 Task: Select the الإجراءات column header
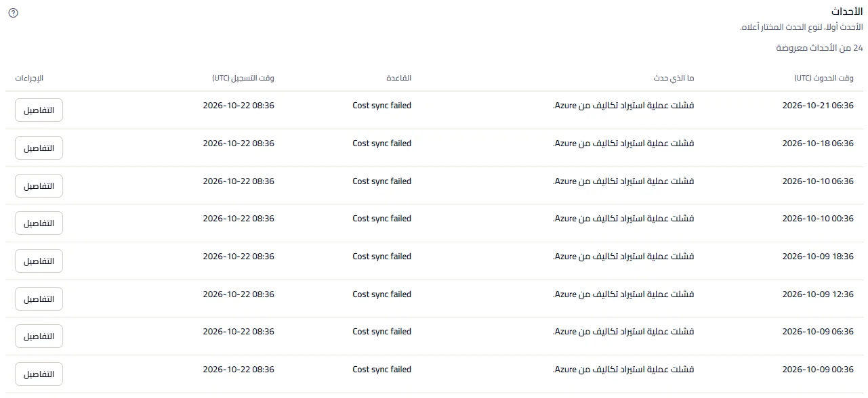[29, 79]
